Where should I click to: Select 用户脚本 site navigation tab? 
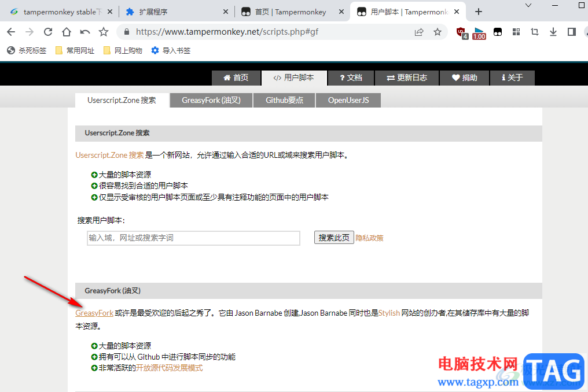294,77
